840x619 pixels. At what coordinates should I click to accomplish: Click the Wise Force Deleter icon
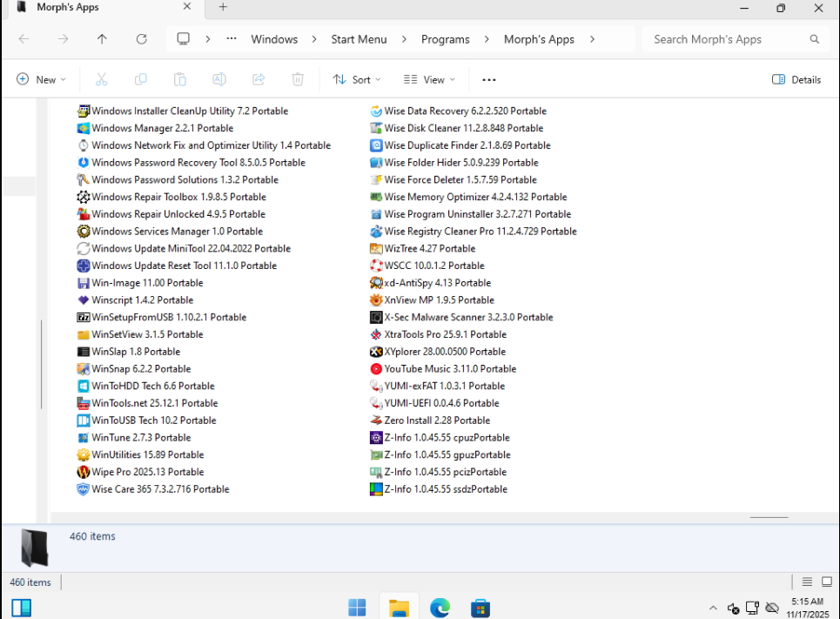[x=376, y=179]
